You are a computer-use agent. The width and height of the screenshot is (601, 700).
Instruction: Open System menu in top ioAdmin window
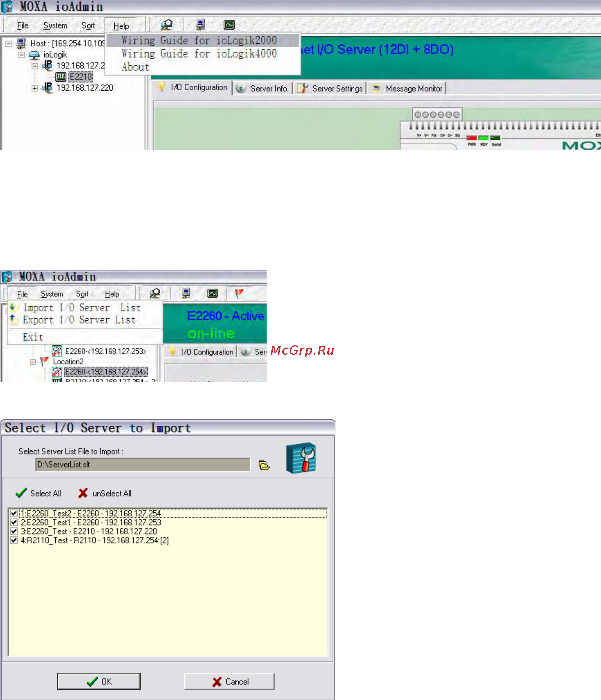55,26
